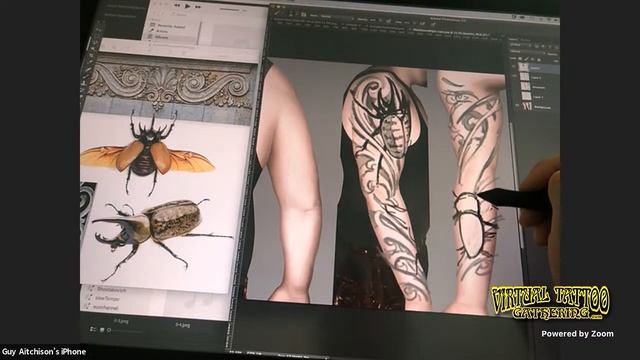Click the lock image pixels brush icon
The image size is (640, 360).
[x=527, y=59]
